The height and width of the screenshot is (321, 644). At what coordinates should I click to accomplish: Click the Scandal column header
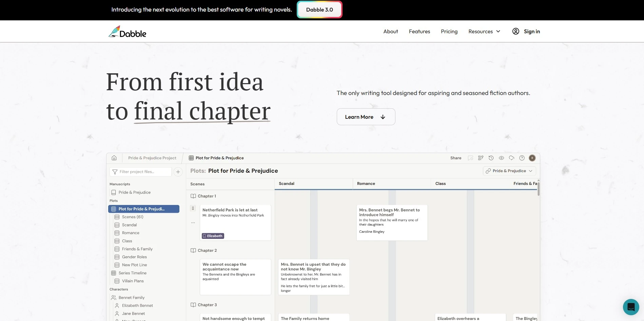tap(314, 184)
